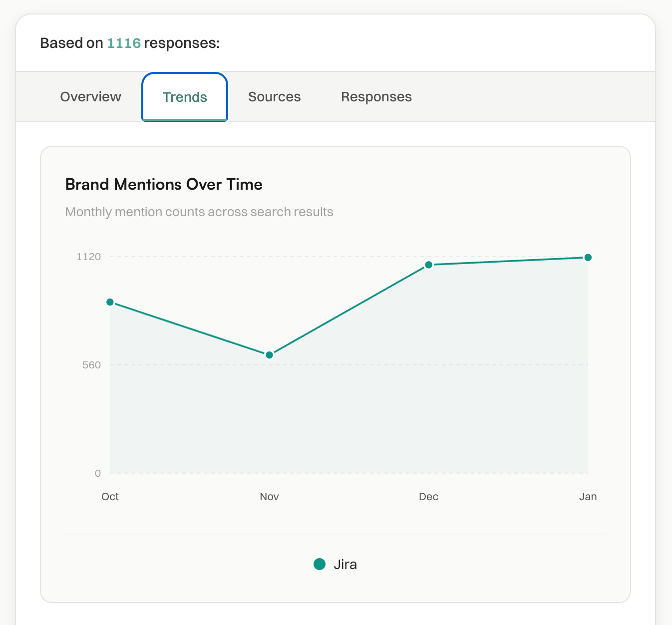Toggle the Jira series visibility in the legend
Viewport: 672px width, 625px height.
click(336, 564)
